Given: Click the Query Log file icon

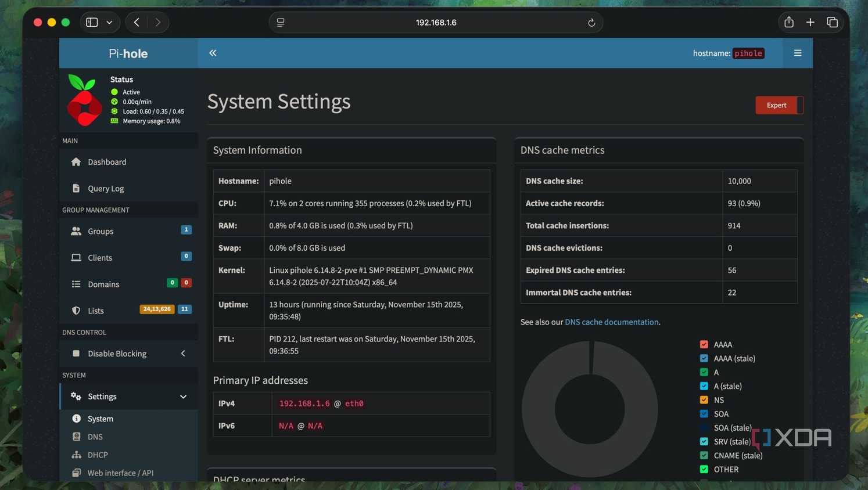Looking at the screenshot, I should pos(76,188).
